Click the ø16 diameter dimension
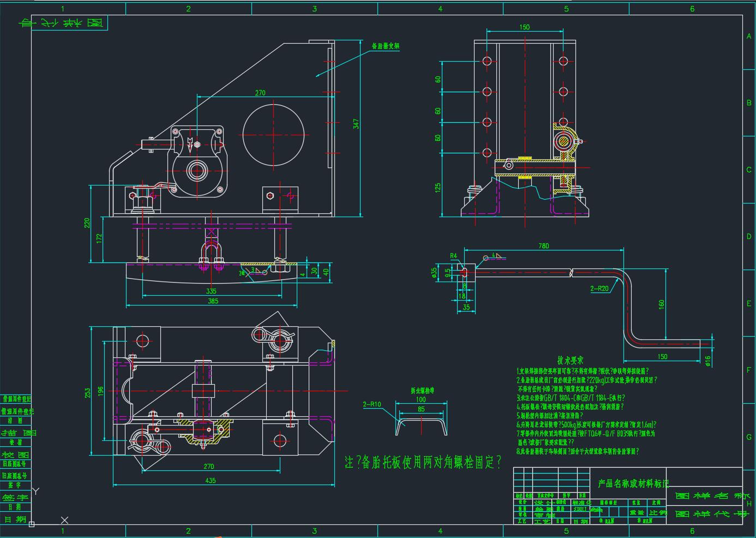Screen dimensions: 756x538 708,361
